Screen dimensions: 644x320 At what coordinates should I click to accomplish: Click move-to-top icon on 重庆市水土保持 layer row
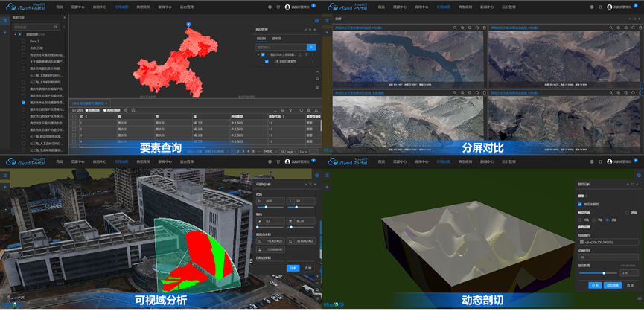click(x=300, y=54)
